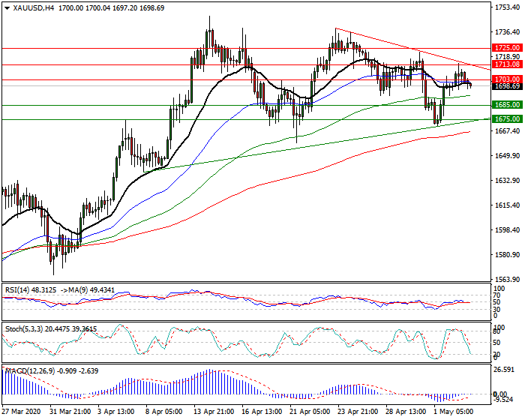This screenshot has height=420, width=525.
Task: Click the 28 Apr 13:00 time label
Action: pyautogui.click(x=406, y=411)
